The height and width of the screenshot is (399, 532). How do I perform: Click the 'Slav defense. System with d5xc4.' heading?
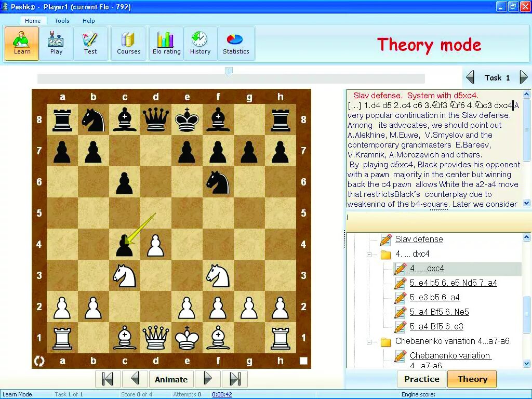pos(416,96)
